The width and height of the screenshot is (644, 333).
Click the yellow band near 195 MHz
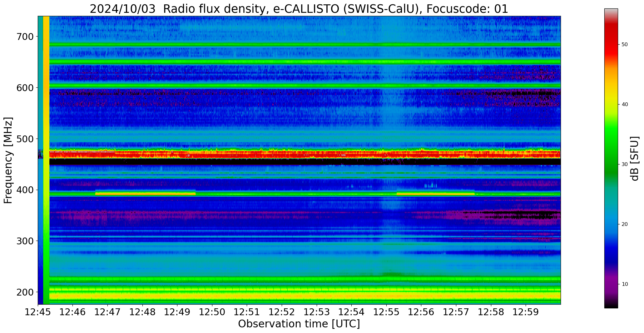pos(305,295)
